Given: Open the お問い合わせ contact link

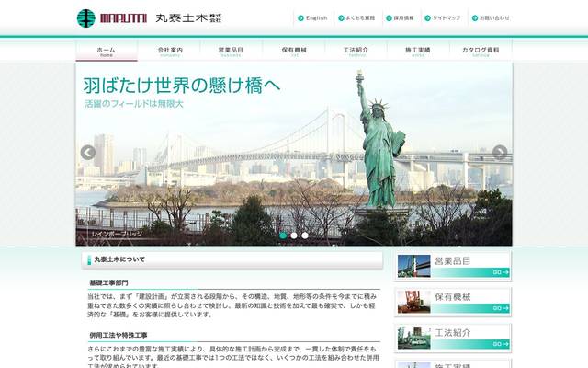Looking at the screenshot, I should [494, 18].
